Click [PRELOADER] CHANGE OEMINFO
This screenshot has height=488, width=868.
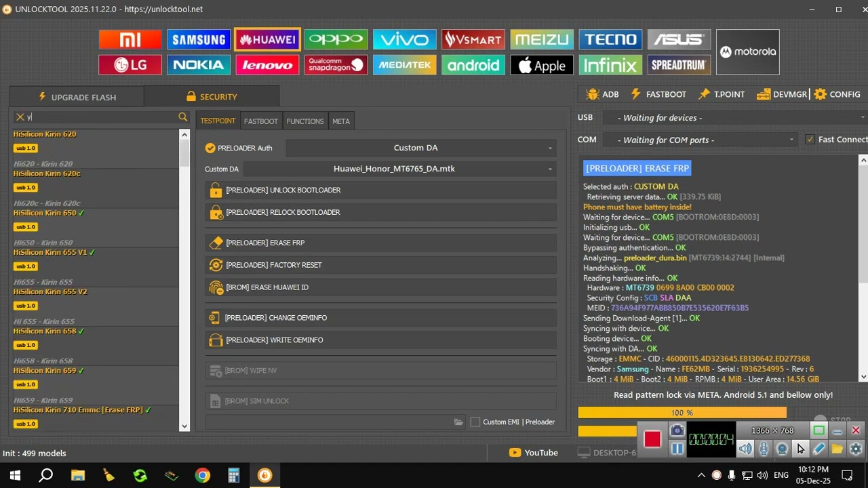381,318
